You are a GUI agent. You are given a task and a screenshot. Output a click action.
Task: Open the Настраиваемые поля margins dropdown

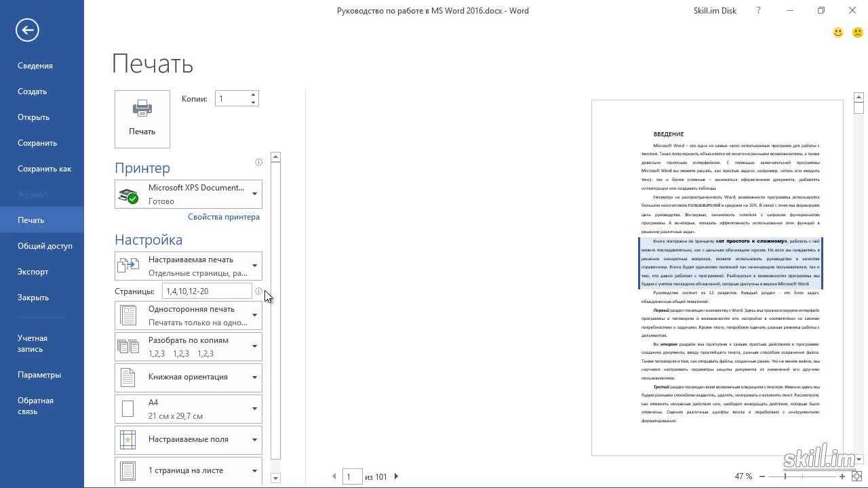(x=189, y=440)
